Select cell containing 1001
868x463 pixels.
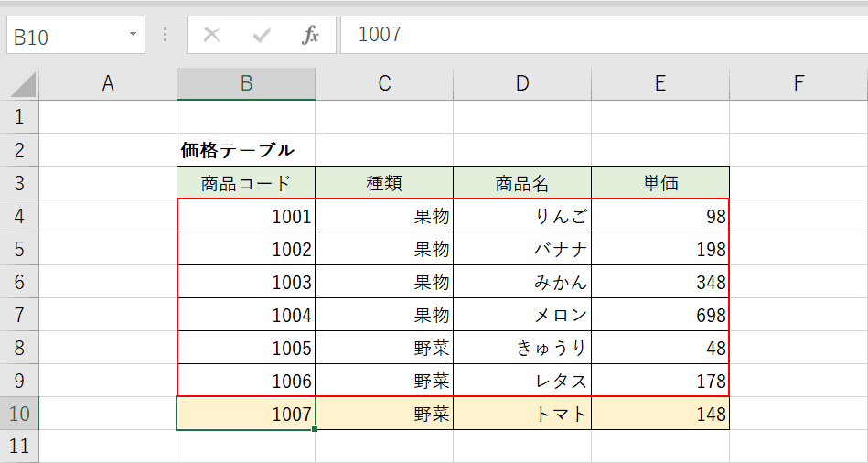coord(246,216)
